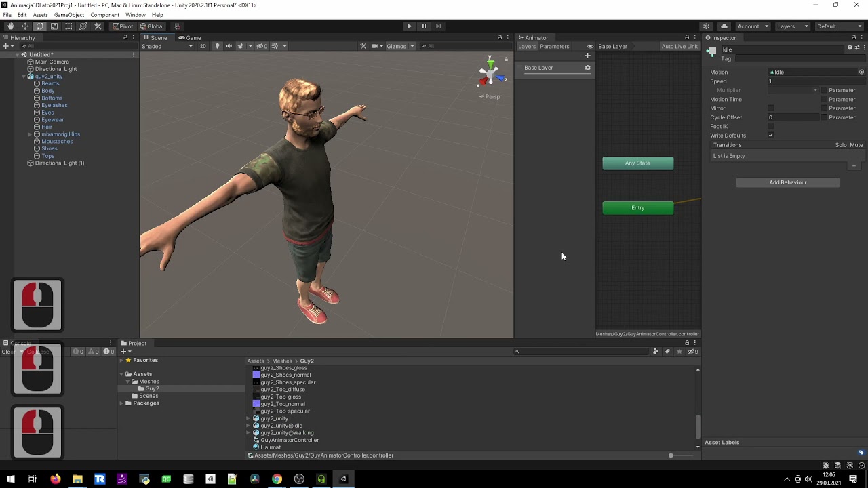Toggle scene audio speaker icon

pos(229,46)
